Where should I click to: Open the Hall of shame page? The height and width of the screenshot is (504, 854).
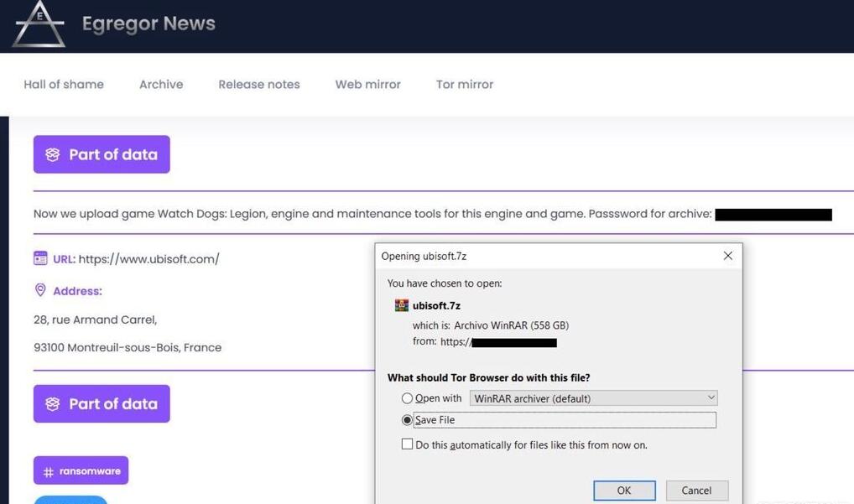64,85
